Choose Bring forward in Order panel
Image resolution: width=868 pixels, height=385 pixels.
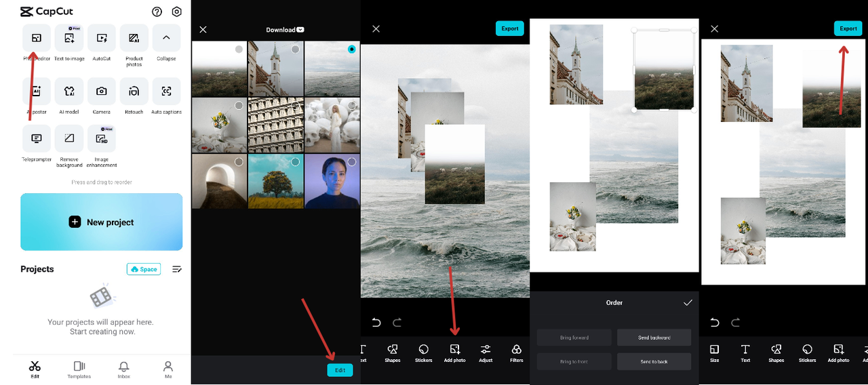[x=574, y=338]
